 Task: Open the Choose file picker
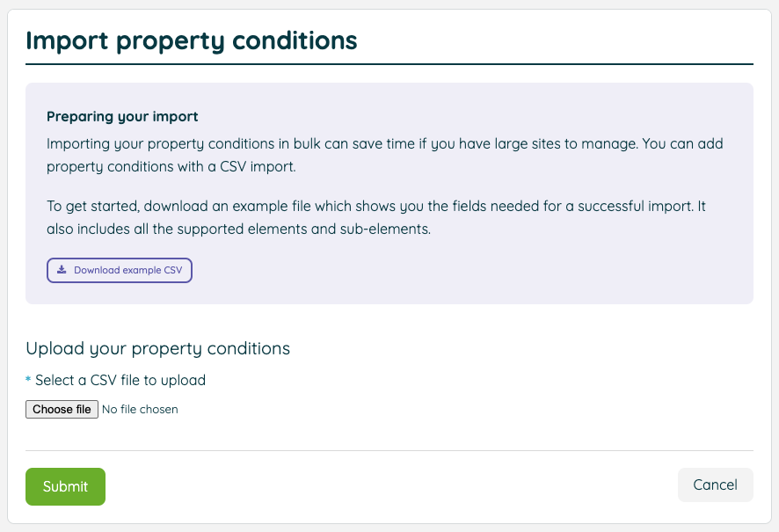point(62,409)
